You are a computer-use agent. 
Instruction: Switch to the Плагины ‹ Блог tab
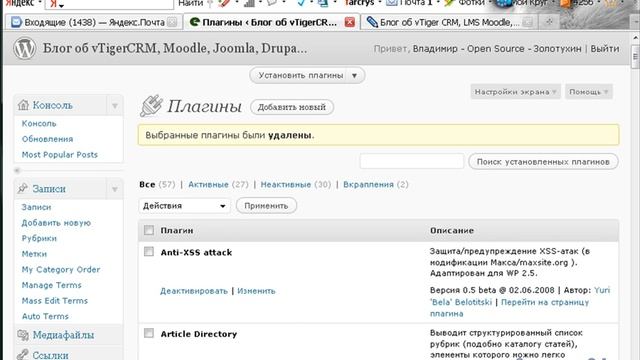coord(272,22)
